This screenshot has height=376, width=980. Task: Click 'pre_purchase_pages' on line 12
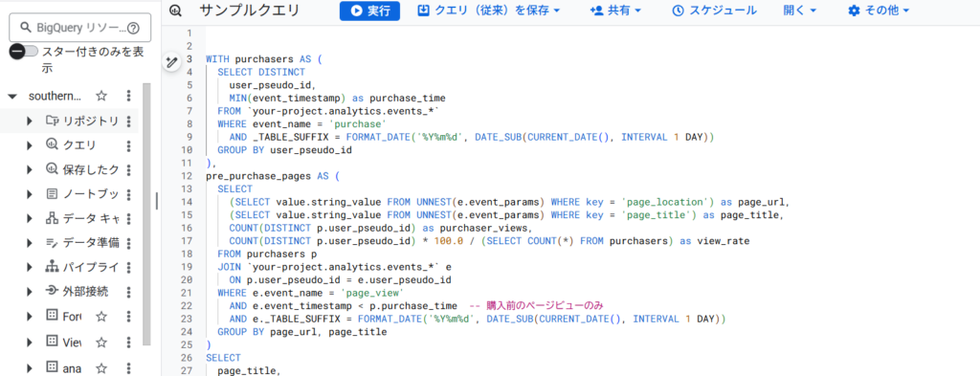(x=258, y=176)
